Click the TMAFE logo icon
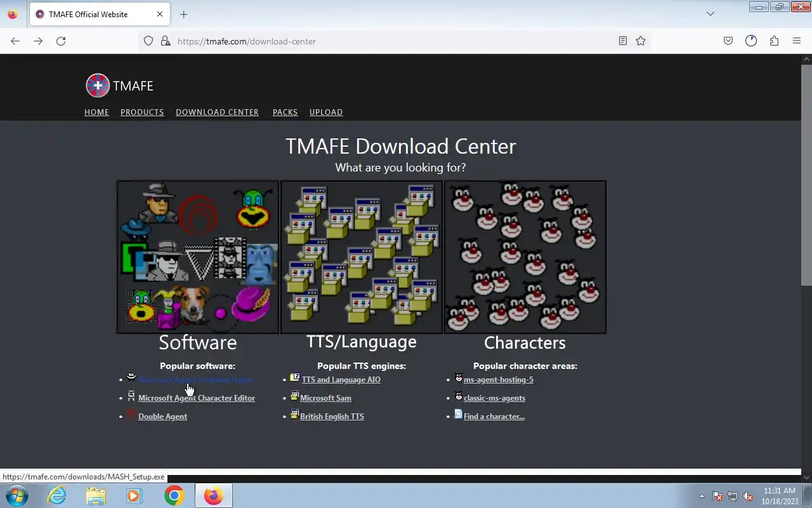 click(x=98, y=86)
